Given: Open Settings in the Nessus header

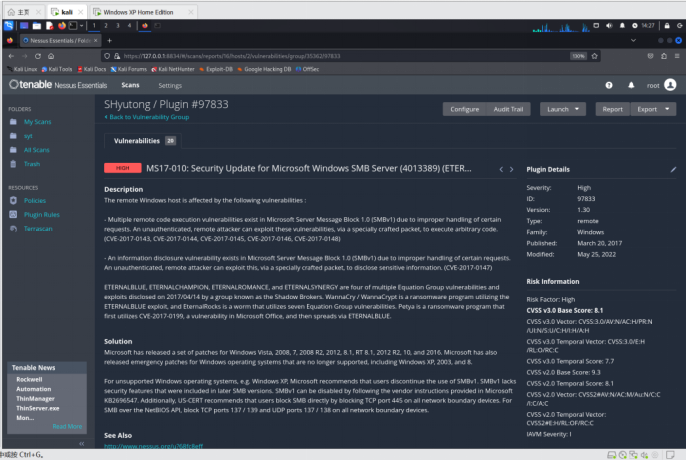Looking at the screenshot, I should (170, 86).
